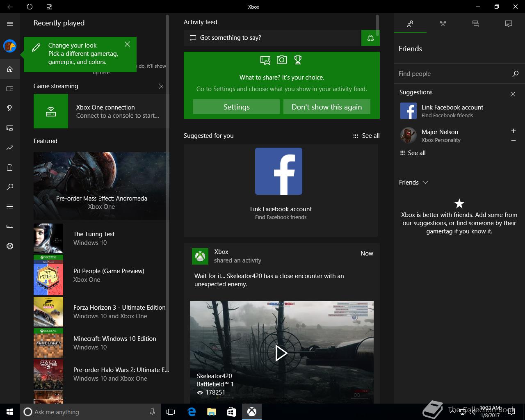This screenshot has width=525, height=420.
Task: Open The Turing Test game
Action: pyautogui.click(x=101, y=238)
